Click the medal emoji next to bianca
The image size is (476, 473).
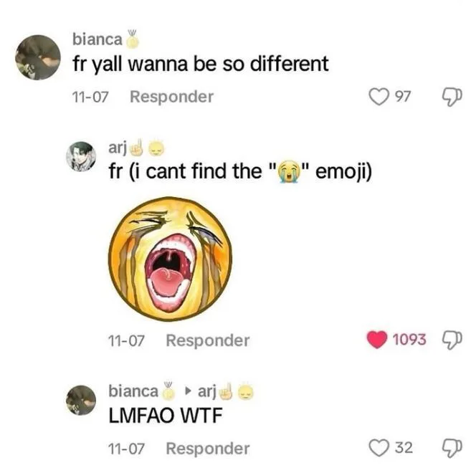pos(133,39)
